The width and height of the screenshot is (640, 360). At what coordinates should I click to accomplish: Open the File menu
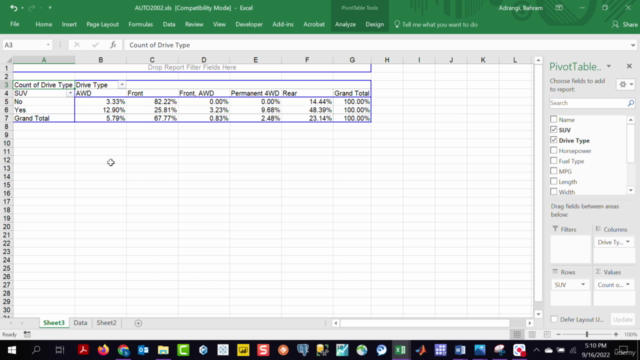pyautogui.click(x=15, y=24)
